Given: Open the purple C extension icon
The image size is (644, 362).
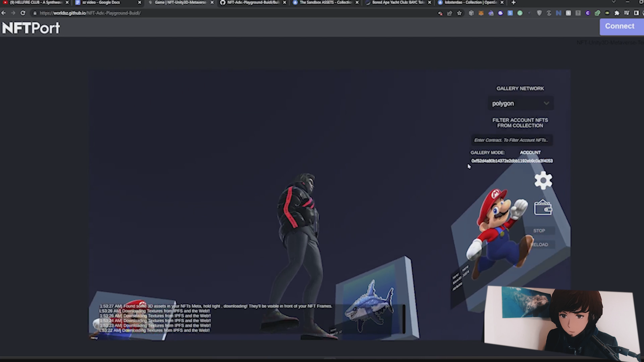Looking at the screenshot, I should point(588,13).
